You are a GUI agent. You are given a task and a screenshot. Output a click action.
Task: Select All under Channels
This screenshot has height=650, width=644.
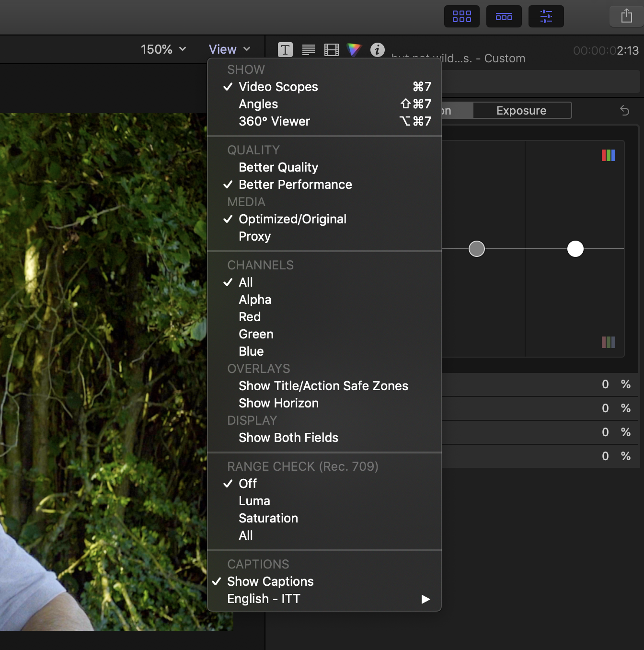(324, 282)
